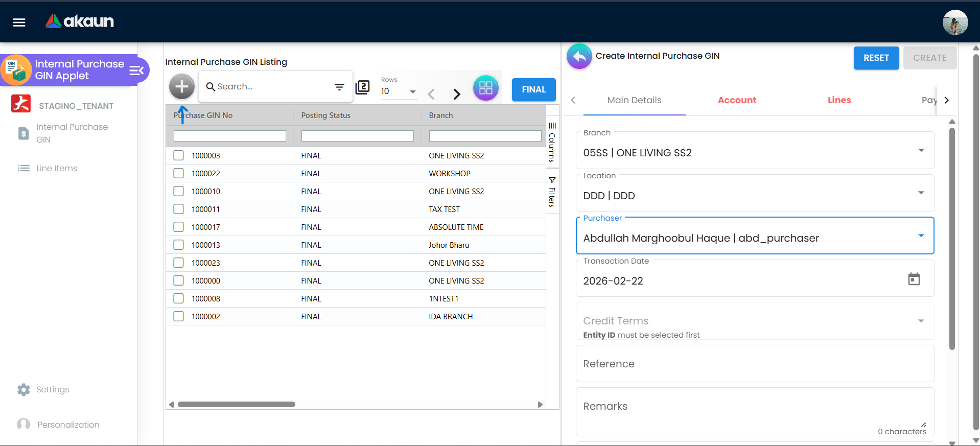Click the RESET button

[x=876, y=58]
